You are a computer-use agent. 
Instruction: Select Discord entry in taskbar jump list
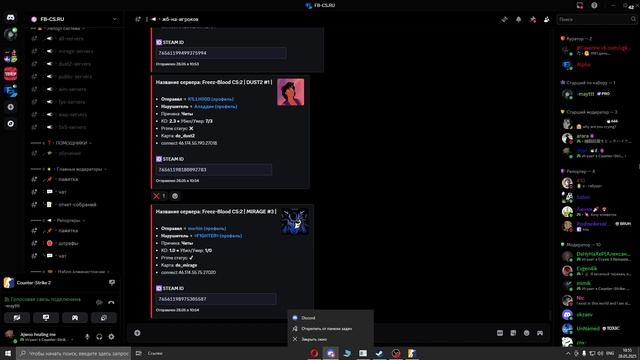[330, 318]
